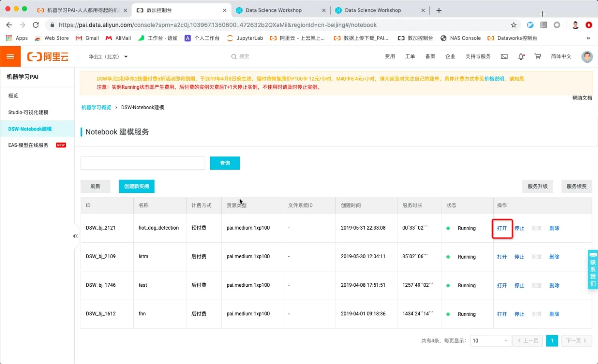This screenshot has width=598, height=364.
Task: Open a new browser tab with plus icon
Action: tap(439, 10)
